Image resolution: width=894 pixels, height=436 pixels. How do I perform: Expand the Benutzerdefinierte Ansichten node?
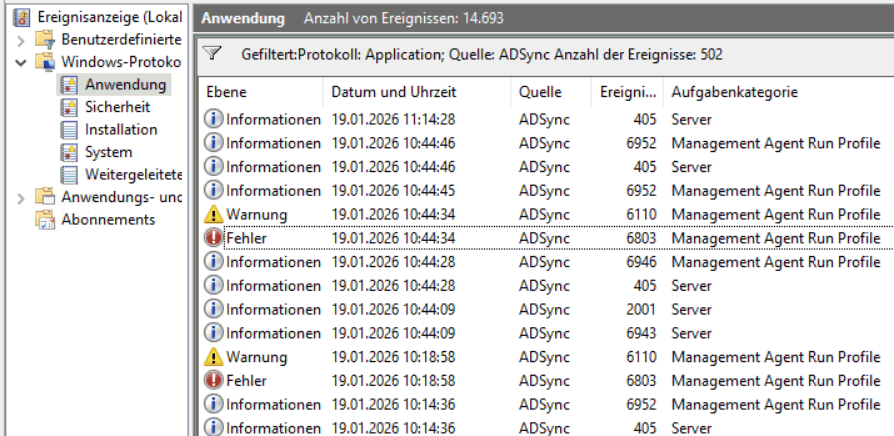(21, 40)
